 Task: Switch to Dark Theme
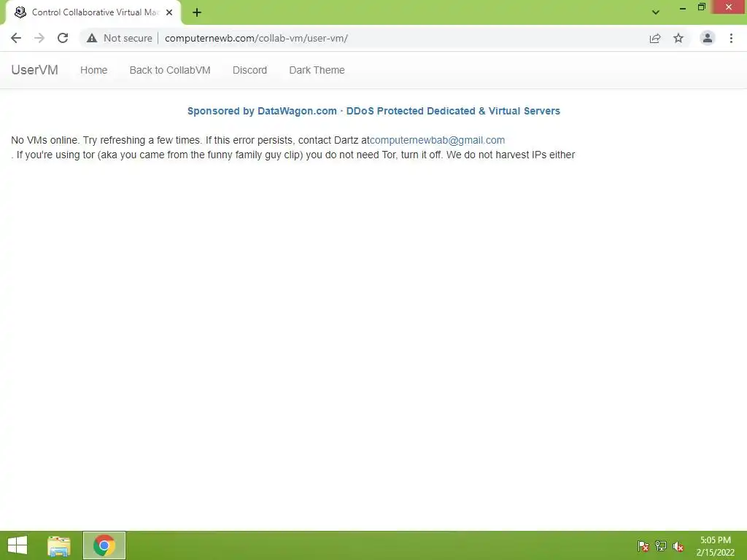coord(317,70)
